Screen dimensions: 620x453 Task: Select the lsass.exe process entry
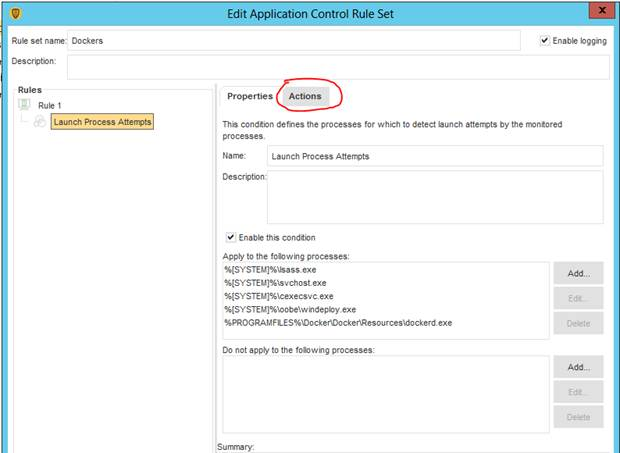click(270, 270)
